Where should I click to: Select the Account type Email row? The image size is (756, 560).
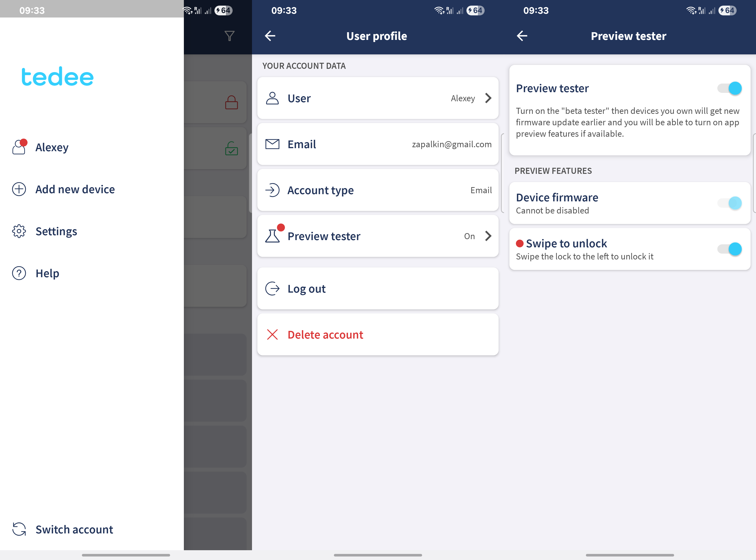[378, 190]
